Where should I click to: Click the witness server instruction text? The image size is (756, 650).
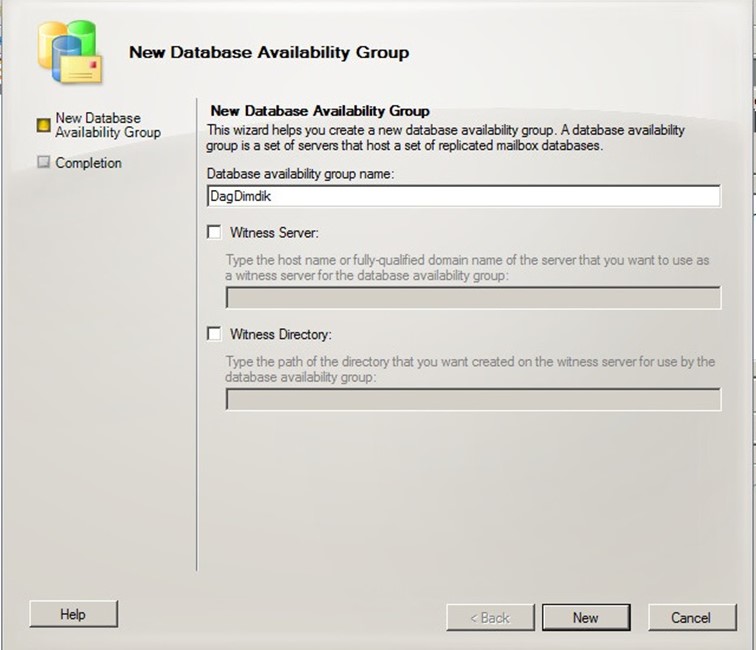[468, 268]
